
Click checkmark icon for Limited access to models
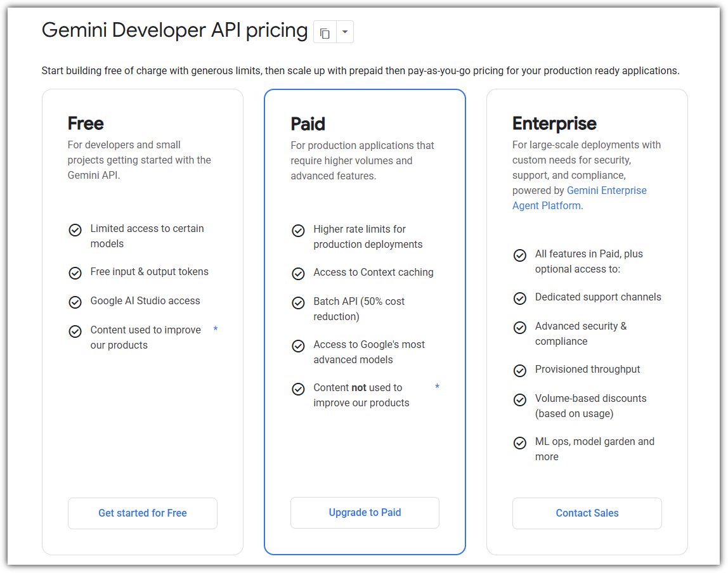[75, 229]
